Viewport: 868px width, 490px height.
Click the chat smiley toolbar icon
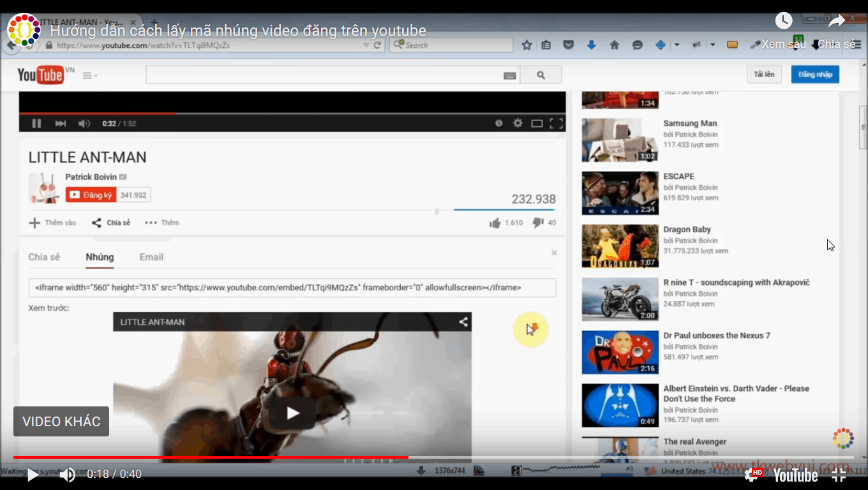[x=637, y=45]
